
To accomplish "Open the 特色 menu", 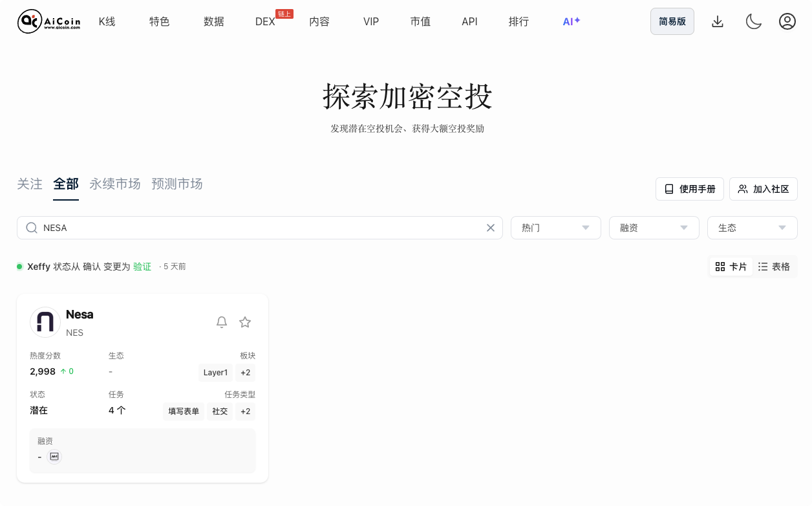I will (160, 21).
